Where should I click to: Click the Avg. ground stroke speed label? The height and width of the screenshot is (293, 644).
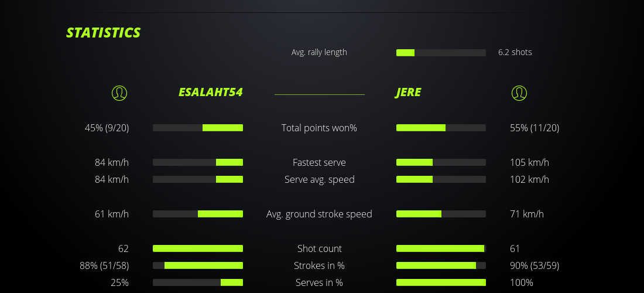coord(319,214)
